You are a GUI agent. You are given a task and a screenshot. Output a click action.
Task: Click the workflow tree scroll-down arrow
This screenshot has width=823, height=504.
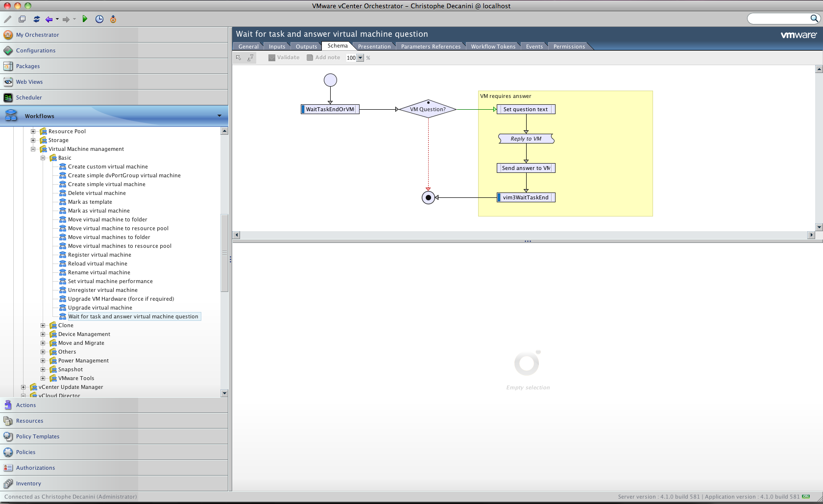click(224, 393)
